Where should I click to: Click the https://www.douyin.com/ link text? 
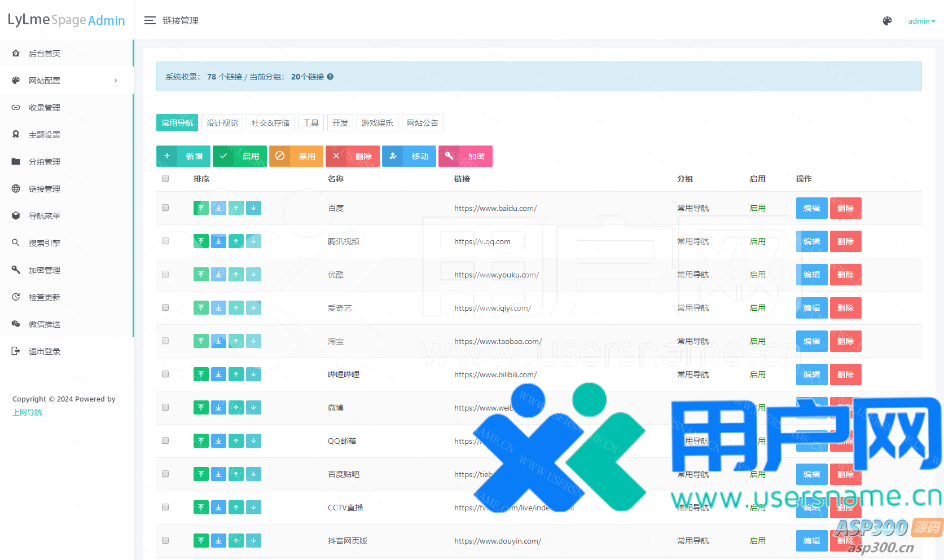coord(498,541)
